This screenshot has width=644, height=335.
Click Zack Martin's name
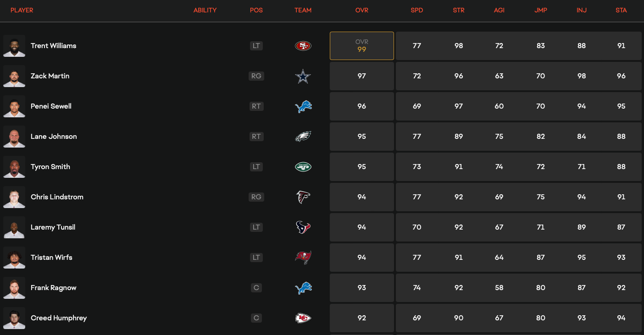[x=50, y=76]
